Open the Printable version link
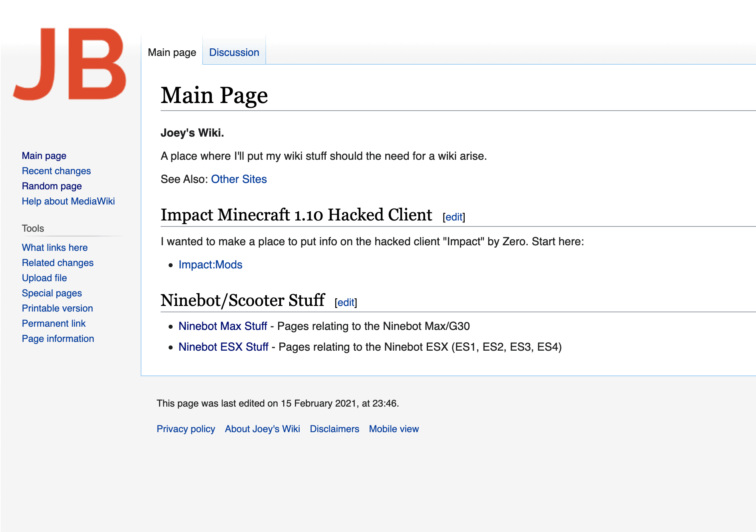This screenshot has width=756, height=532. 57,308
